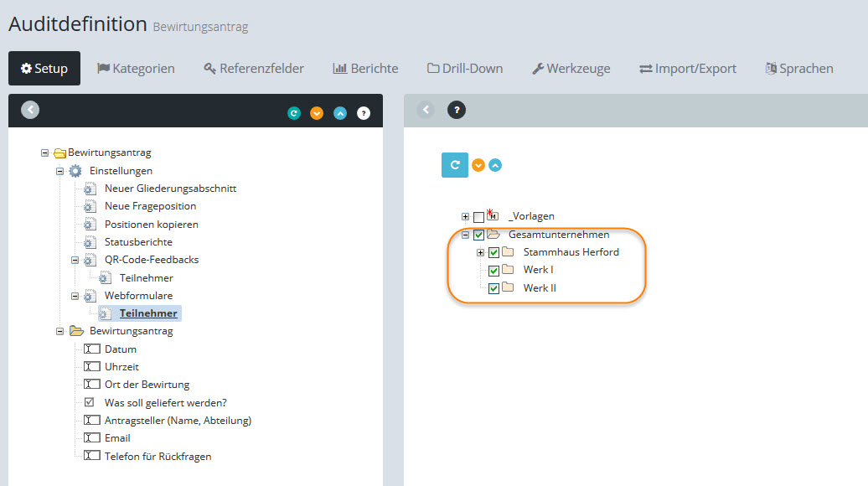This screenshot has height=486, width=868.
Task: Expand the Stammhaus Herford node
Action: click(x=480, y=252)
